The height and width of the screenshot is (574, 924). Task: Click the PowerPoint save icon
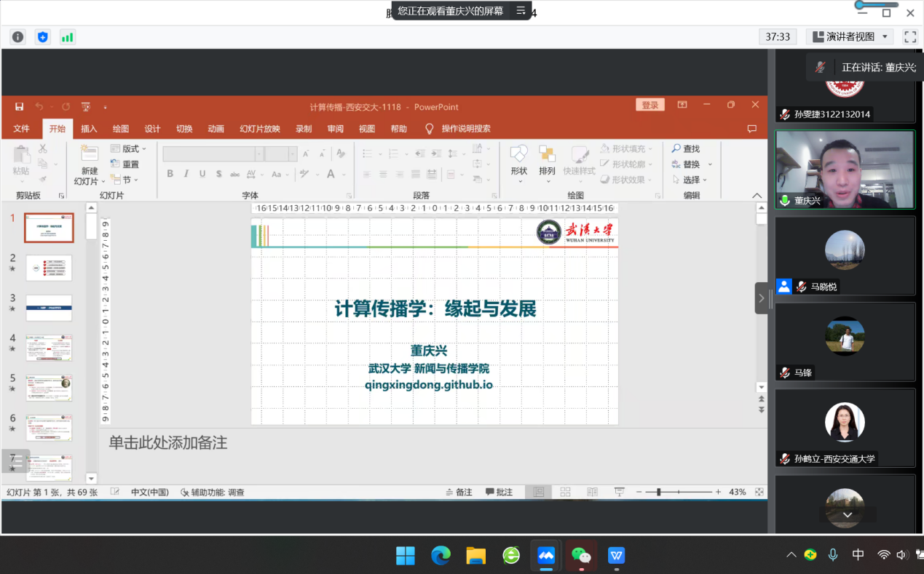click(x=19, y=107)
